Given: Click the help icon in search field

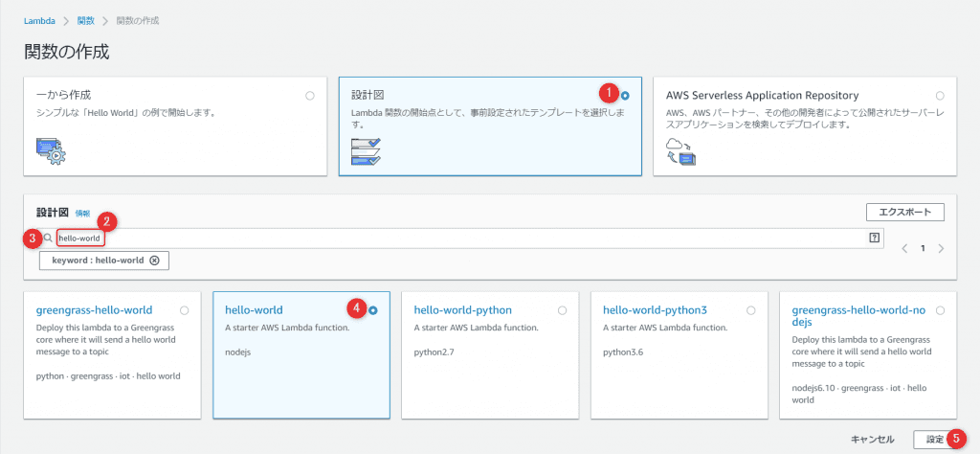Looking at the screenshot, I should pyautogui.click(x=874, y=238).
